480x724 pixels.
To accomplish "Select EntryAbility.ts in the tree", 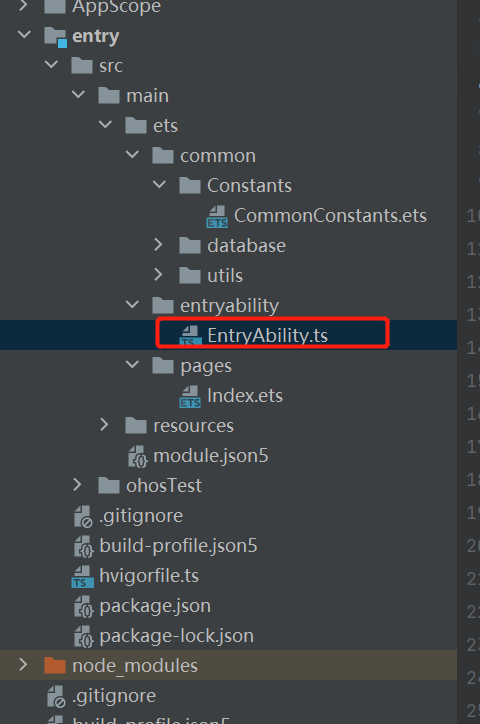I will [x=267, y=335].
